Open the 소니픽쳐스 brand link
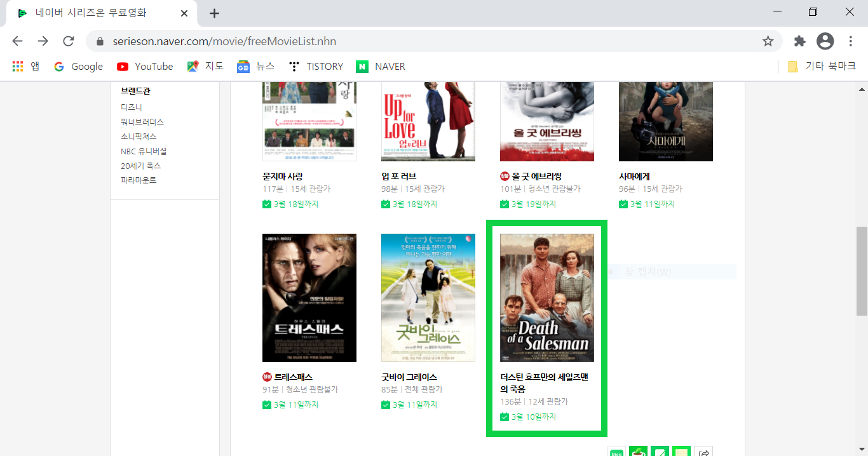 tap(139, 137)
